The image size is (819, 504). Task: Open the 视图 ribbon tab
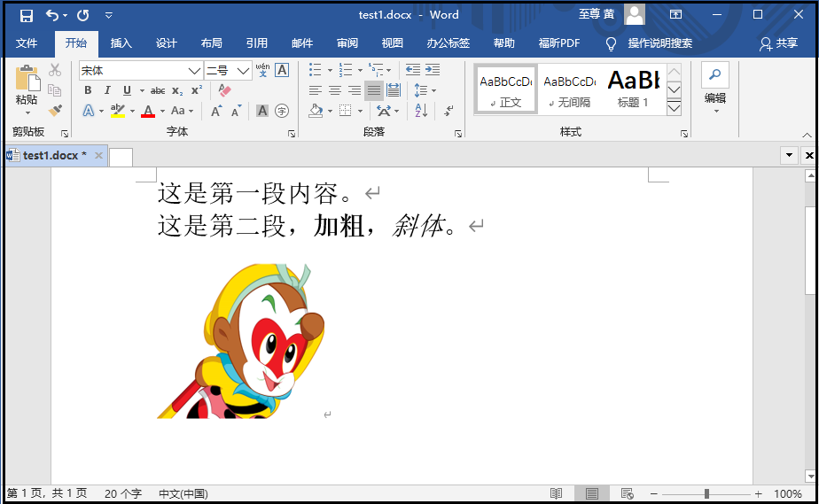[x=393, y=43]
